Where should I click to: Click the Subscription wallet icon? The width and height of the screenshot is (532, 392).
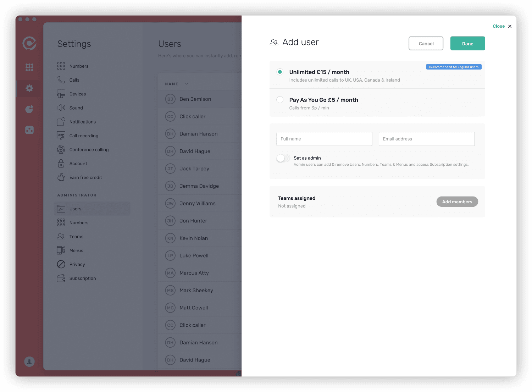(x=61, y=278)
